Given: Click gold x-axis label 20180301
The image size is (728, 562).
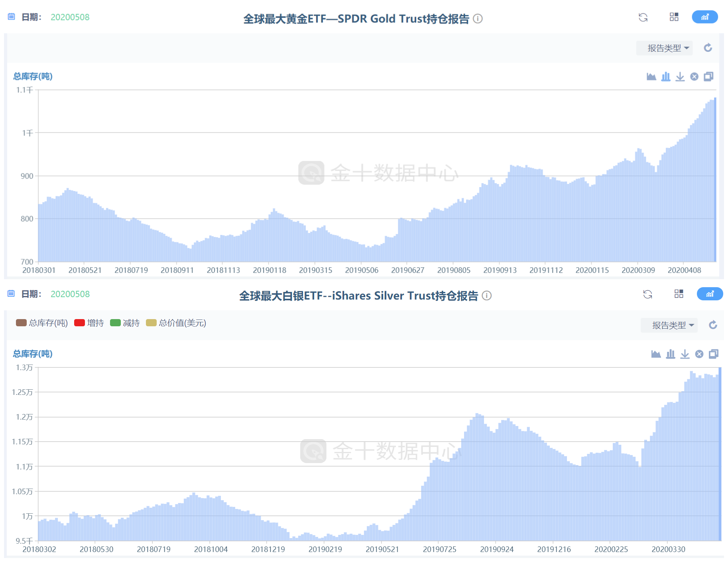Looking at the screenshot, I should click(x=39, y=270).
